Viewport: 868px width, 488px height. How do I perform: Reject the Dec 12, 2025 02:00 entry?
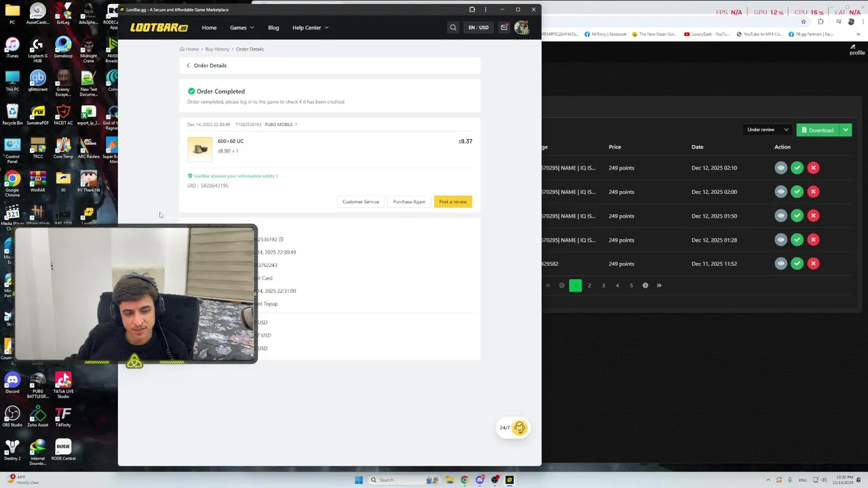tap(813, 192)
